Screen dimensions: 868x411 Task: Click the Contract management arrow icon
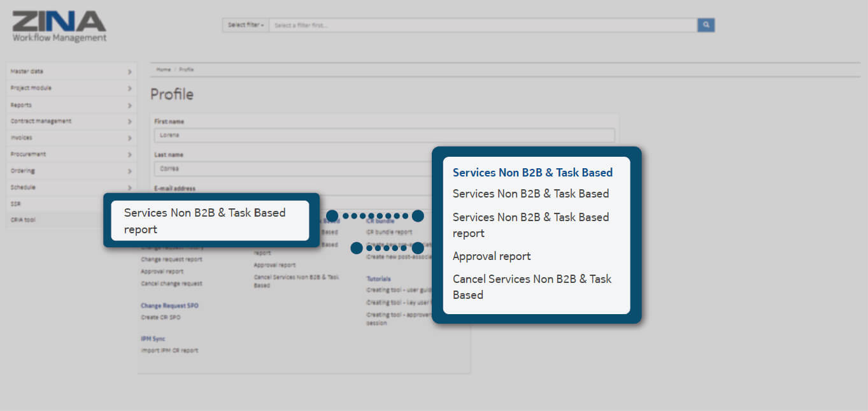129,122
